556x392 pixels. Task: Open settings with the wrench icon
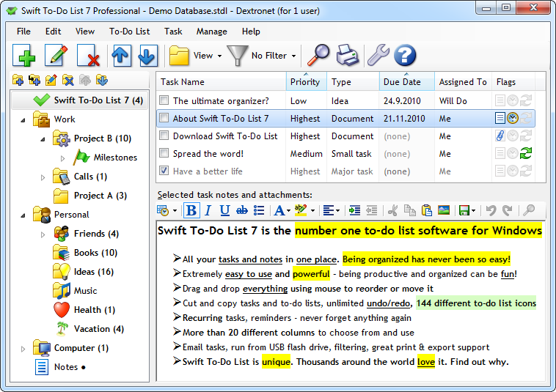(377, 56)
